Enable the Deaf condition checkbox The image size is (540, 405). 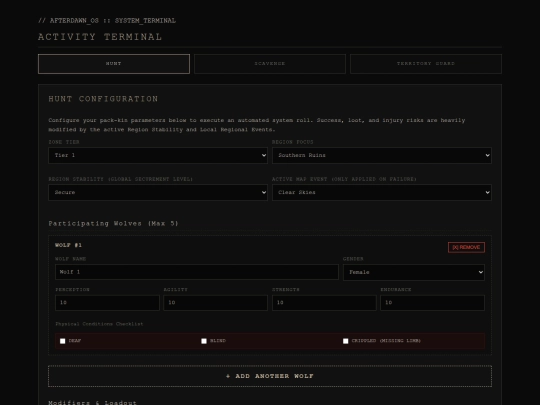62,341
